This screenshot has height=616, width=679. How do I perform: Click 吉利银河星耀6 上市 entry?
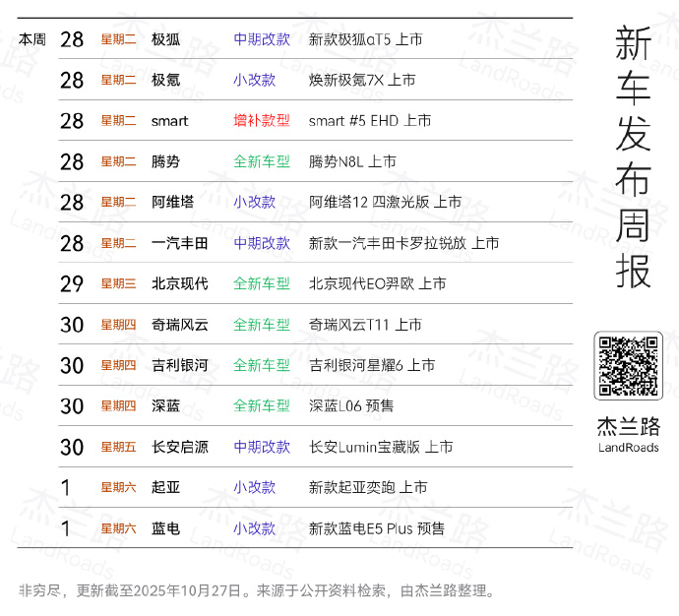[372, 365]
